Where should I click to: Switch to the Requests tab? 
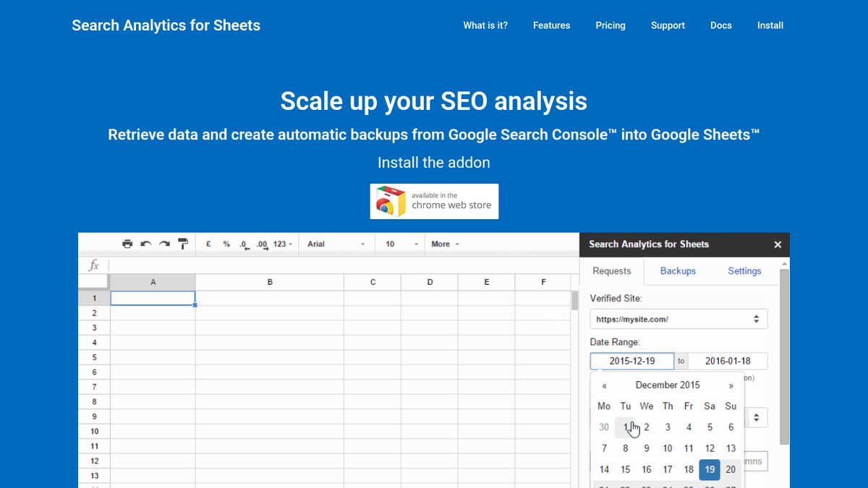612,270
